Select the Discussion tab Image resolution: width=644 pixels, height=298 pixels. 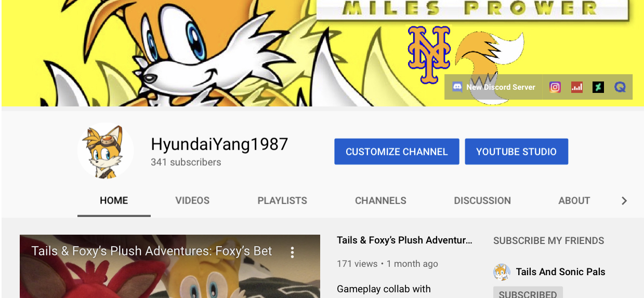(482, 200)
